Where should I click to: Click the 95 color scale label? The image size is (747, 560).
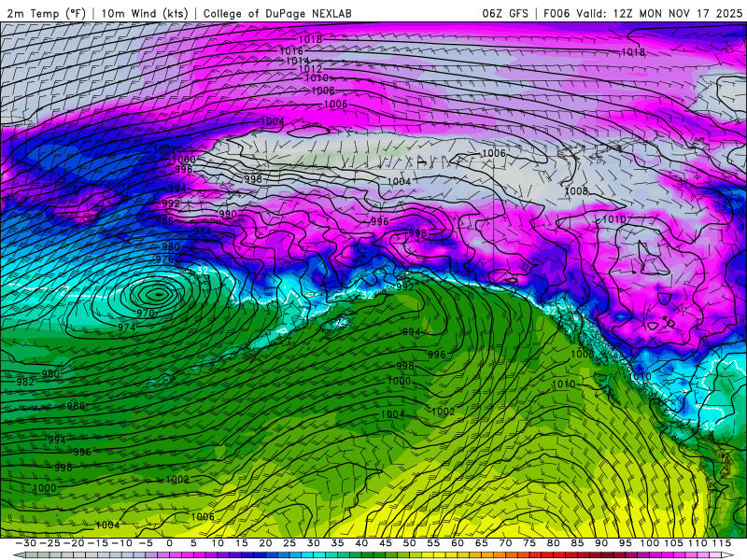click(625, 543)
